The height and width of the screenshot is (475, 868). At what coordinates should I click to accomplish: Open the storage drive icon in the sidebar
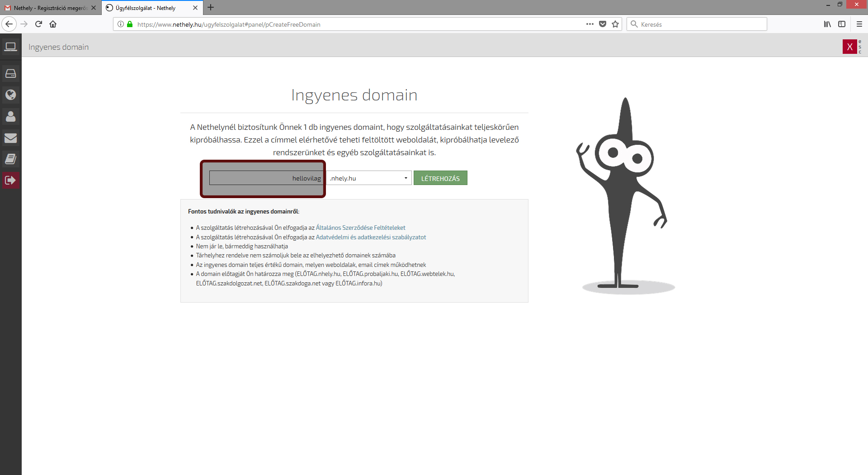10,73
